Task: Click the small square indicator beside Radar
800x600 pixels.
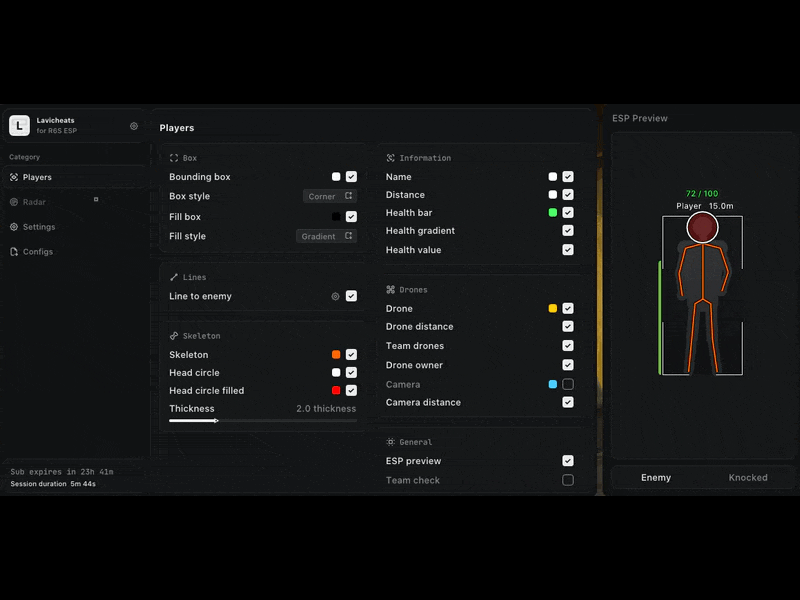Action: pos(96,199)
